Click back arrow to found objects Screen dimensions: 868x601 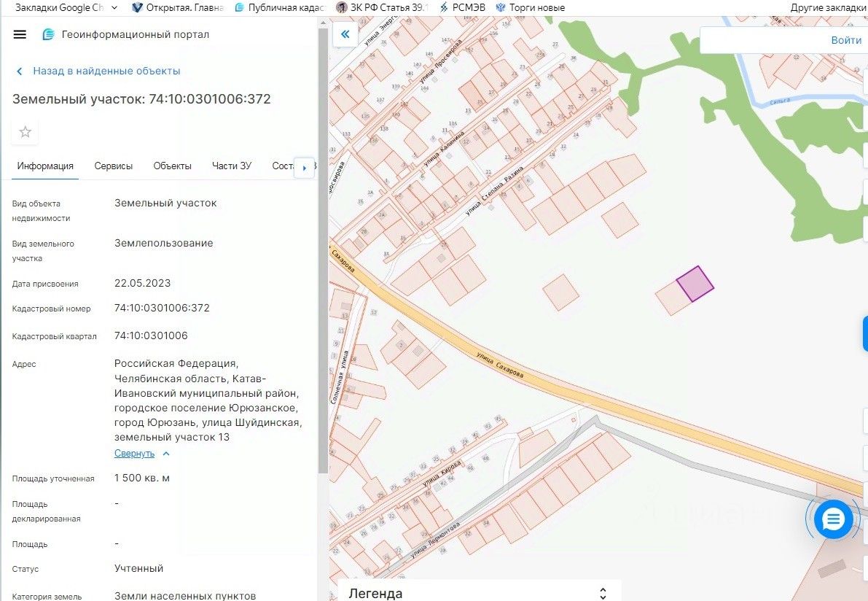[x=20, y=71]
